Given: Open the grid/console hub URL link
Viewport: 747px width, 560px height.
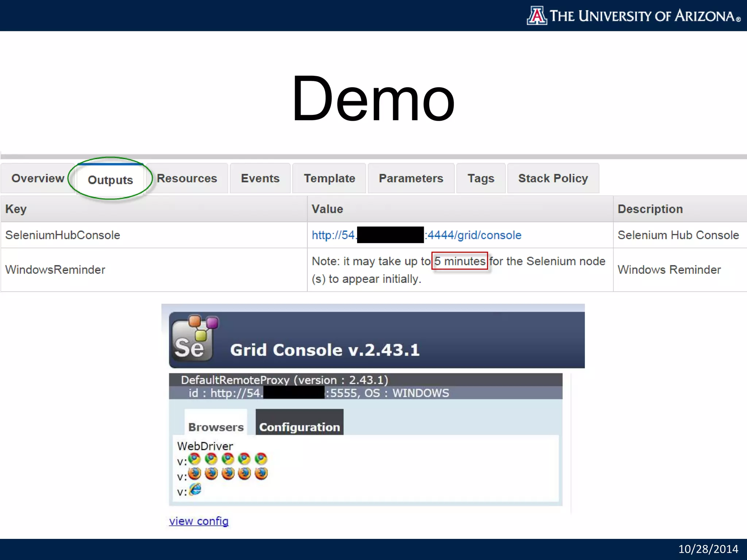Looking at the screenshot, I should tap(417, 235).
